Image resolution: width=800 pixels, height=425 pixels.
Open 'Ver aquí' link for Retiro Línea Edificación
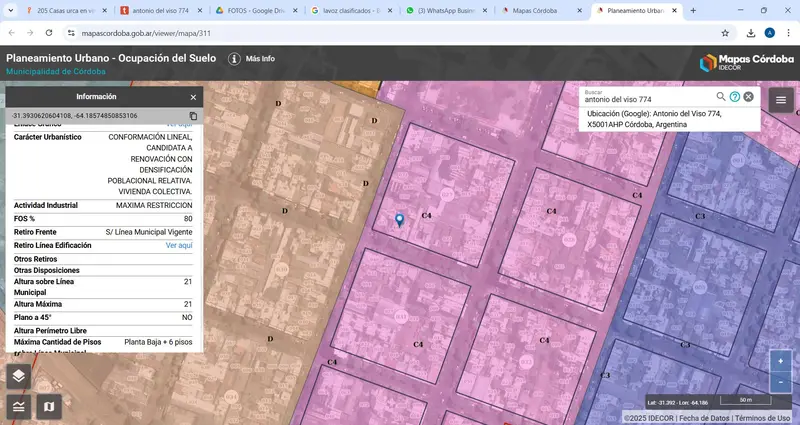(179, 245)
